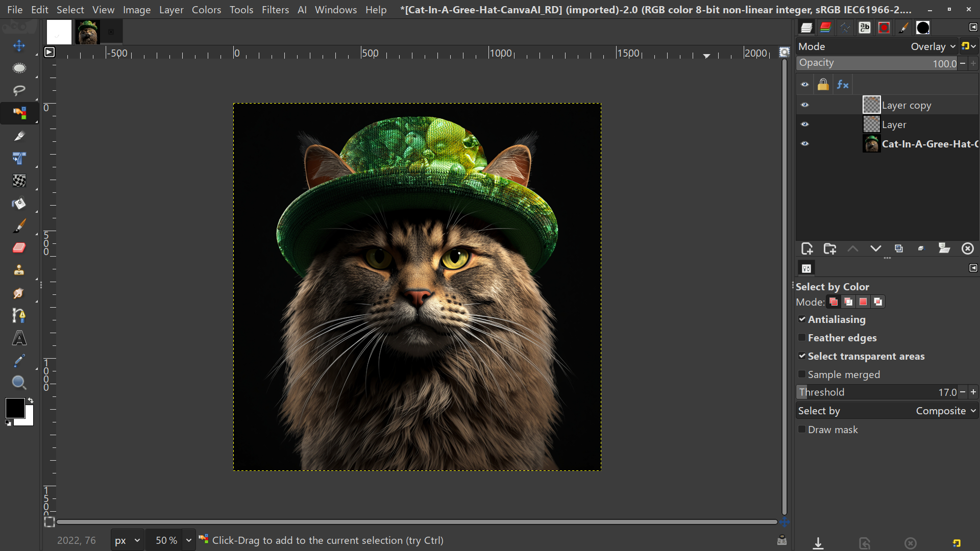Image resolution: width=980 pixels, height=551 pixels.
Task: Open the Layer menu
Action: tap(171, 10)
